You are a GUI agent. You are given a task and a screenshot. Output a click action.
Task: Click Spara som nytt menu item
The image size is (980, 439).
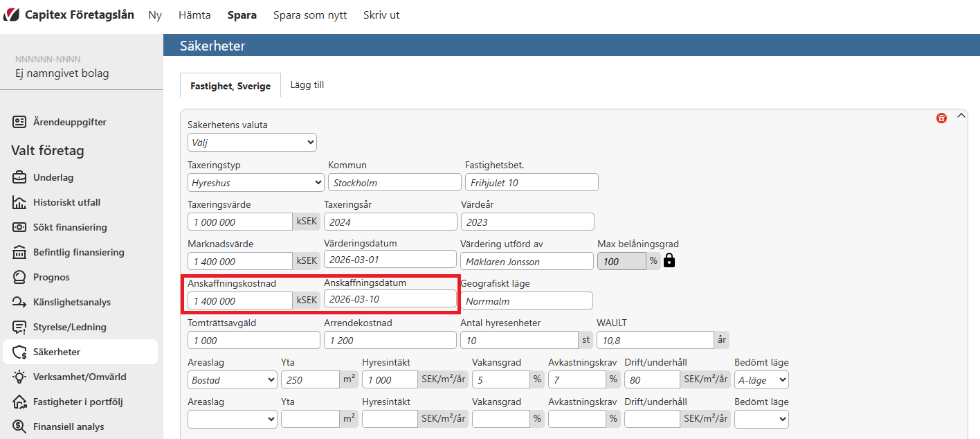point(310,15)
